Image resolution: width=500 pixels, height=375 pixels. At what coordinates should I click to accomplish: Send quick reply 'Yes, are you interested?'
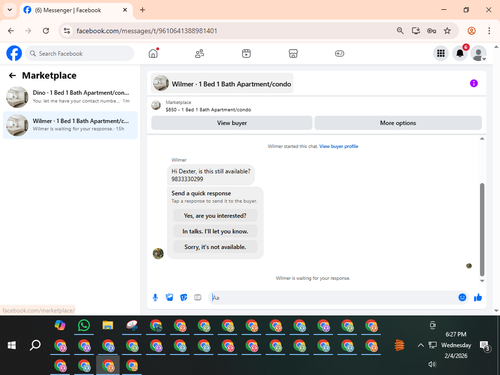215,216
